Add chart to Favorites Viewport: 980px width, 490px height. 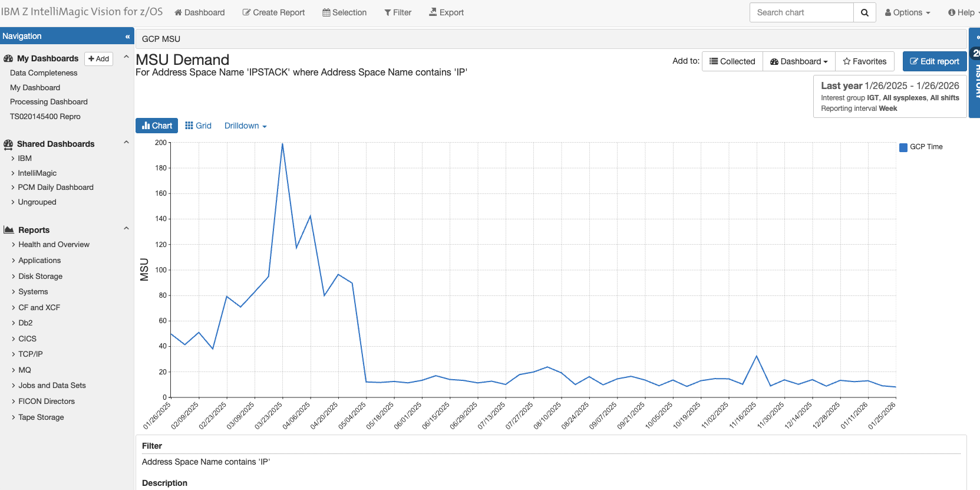coord(865,61)
